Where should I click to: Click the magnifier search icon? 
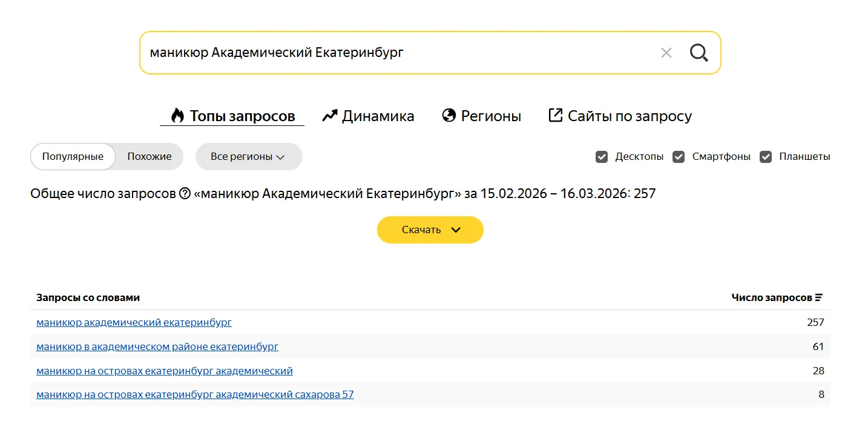point(699,53)
